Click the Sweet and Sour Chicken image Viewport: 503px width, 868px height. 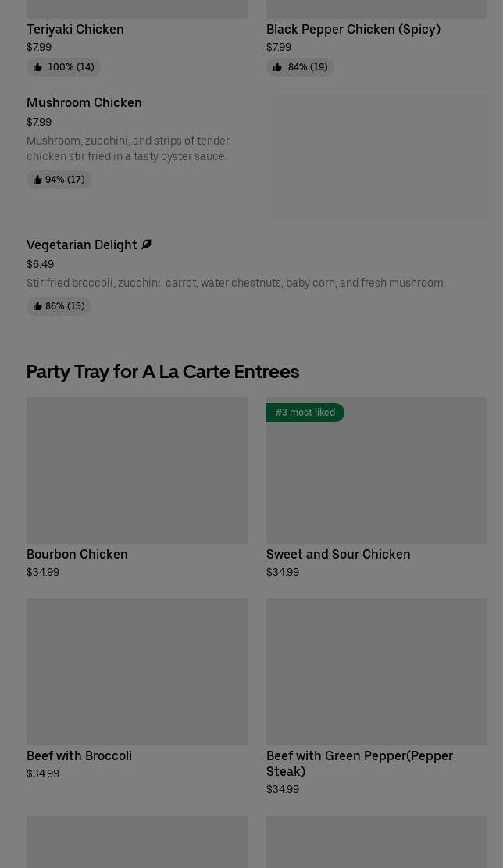(x=376, y=478)
